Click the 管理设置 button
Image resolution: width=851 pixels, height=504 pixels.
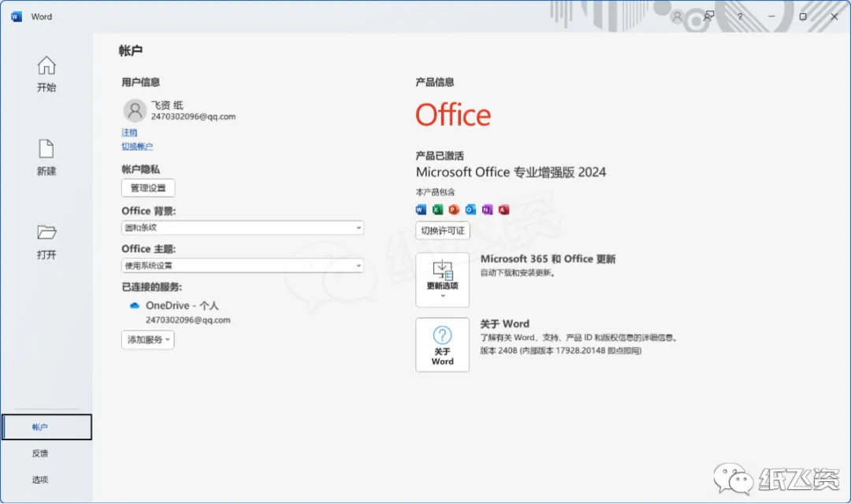click(x=148, y=188)
